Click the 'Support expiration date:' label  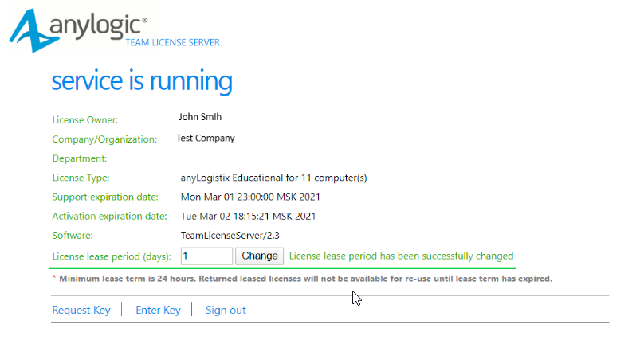[105, 197]
